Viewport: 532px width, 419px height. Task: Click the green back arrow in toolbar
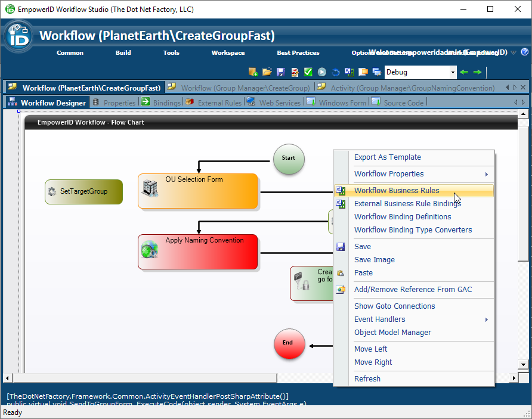coord(464,72)
